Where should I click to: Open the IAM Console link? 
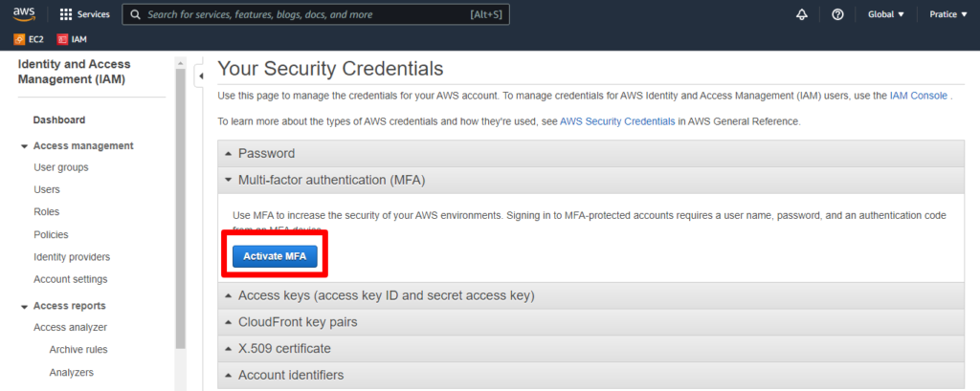pos(919,97)
